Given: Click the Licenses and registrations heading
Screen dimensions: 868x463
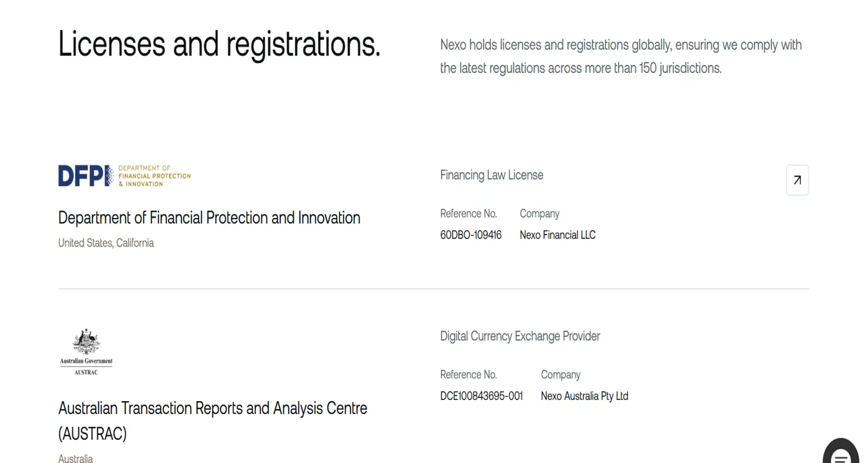Looking at the screenshot, I should point(219,44).
